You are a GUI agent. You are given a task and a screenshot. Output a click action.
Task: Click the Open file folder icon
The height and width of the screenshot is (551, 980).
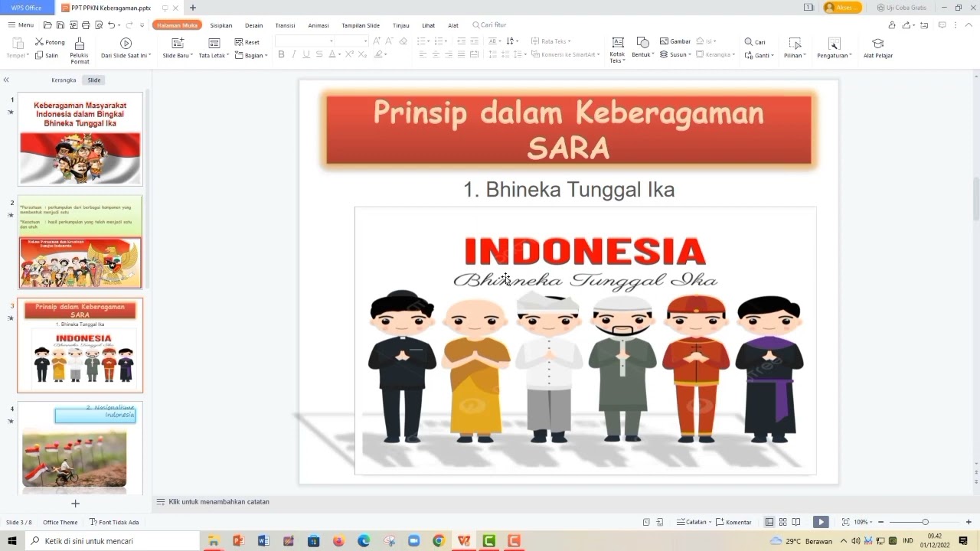(47, 25)
